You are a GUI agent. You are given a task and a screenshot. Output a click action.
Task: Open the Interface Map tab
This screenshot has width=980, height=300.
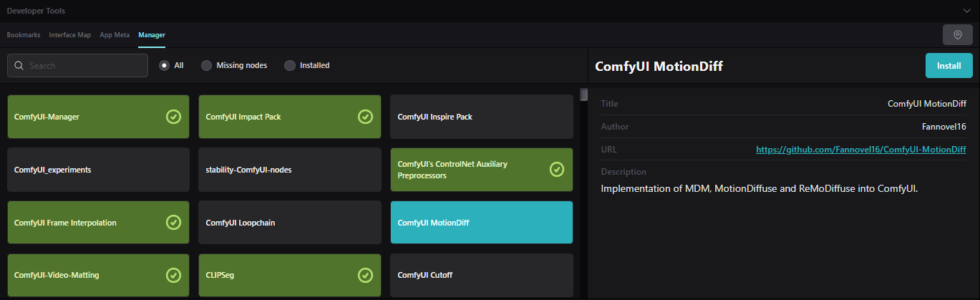coord(70,34)
